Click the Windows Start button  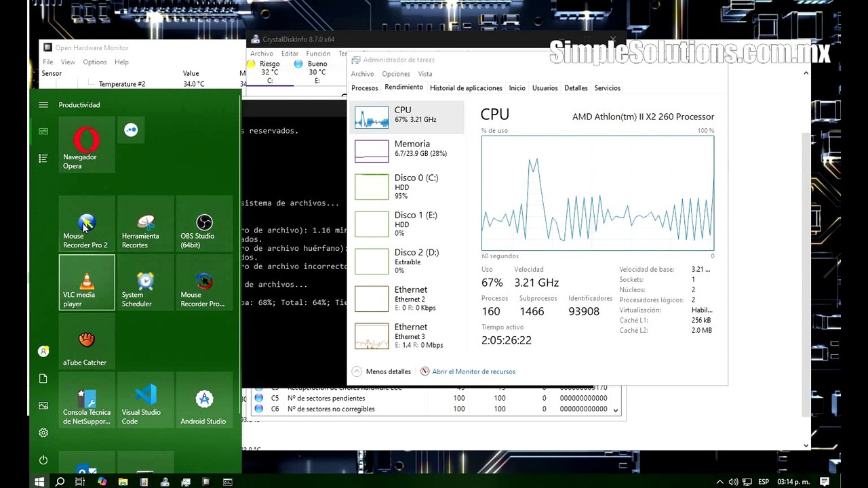tap(39, 482)
